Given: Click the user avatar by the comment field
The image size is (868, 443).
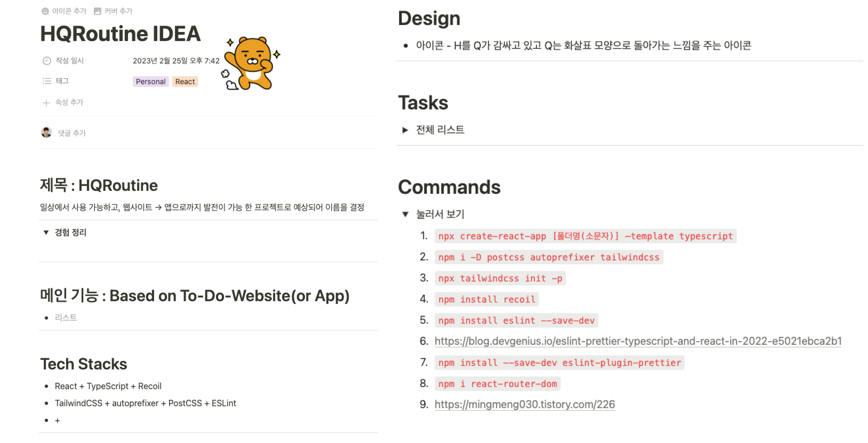Looking at the screenshot, I should click(x=46, y=132).
